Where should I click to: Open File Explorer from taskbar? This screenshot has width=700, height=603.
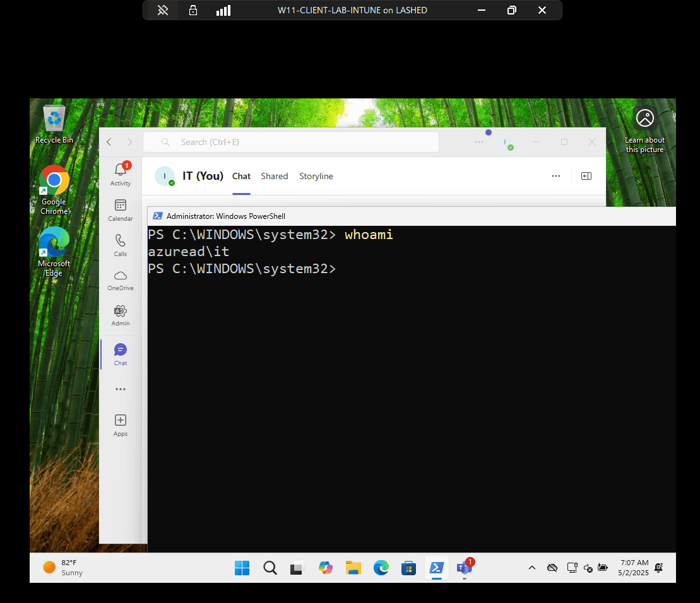coord(353,568)
